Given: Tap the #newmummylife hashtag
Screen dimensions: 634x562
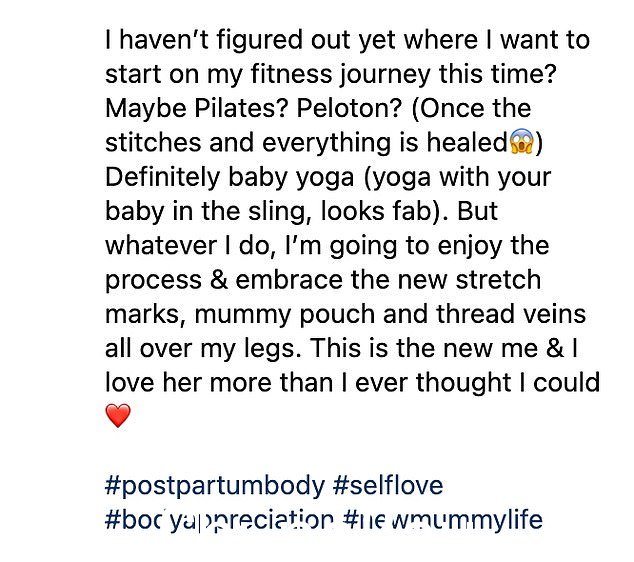Looking at the screenshot, I should (x=443, y=520).
